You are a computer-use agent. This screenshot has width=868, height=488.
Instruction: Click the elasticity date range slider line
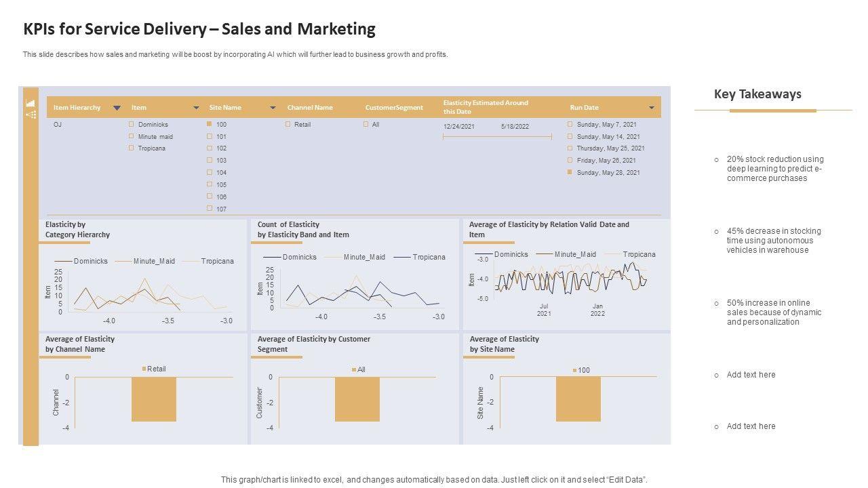[497, 137]
